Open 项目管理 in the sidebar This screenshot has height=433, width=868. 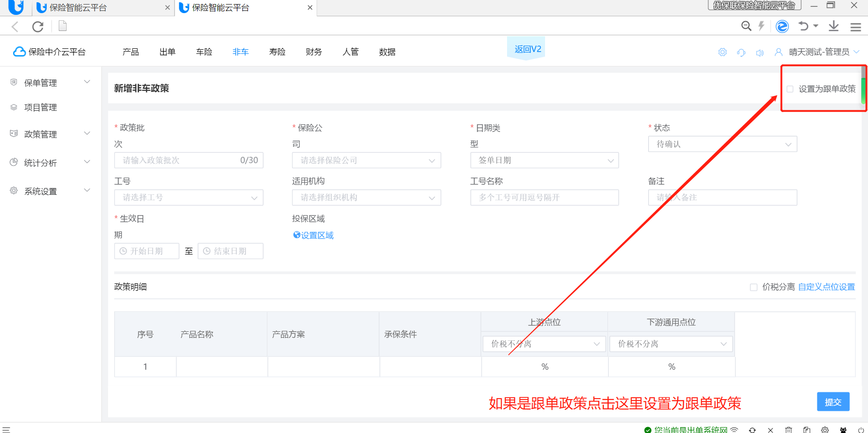point(40,107)
